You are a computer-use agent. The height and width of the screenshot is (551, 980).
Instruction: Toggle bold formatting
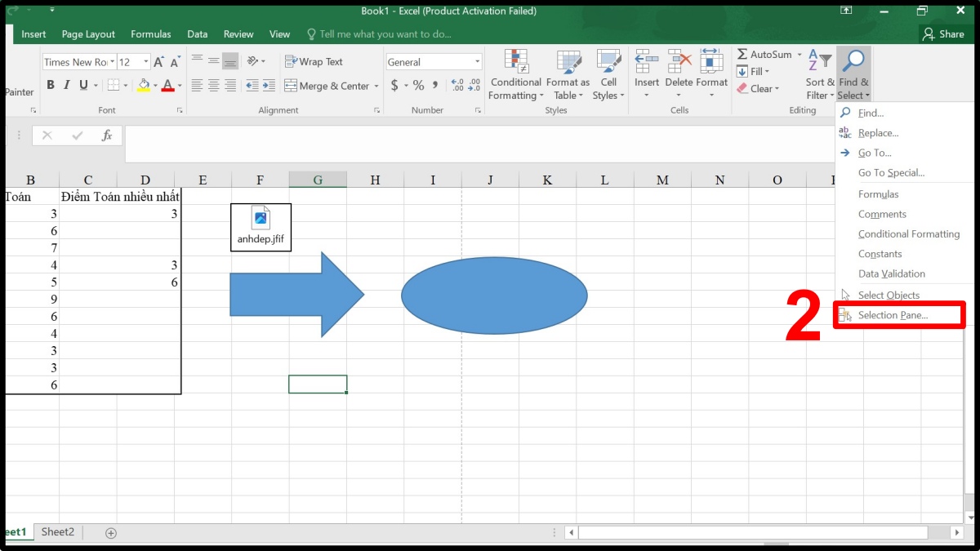(x=50, y=84)
